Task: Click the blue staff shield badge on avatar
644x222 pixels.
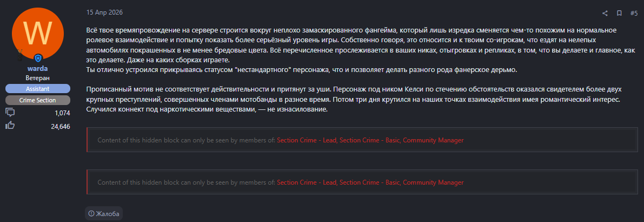Action: pyautogui.click(x=38, y=58)
